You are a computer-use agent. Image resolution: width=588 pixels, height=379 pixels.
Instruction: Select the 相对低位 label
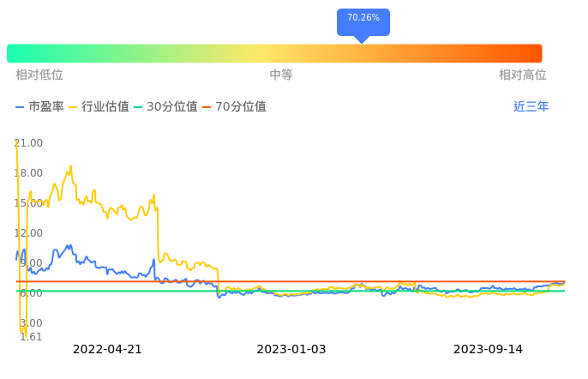pyautogui.click(x=39, y=75)
